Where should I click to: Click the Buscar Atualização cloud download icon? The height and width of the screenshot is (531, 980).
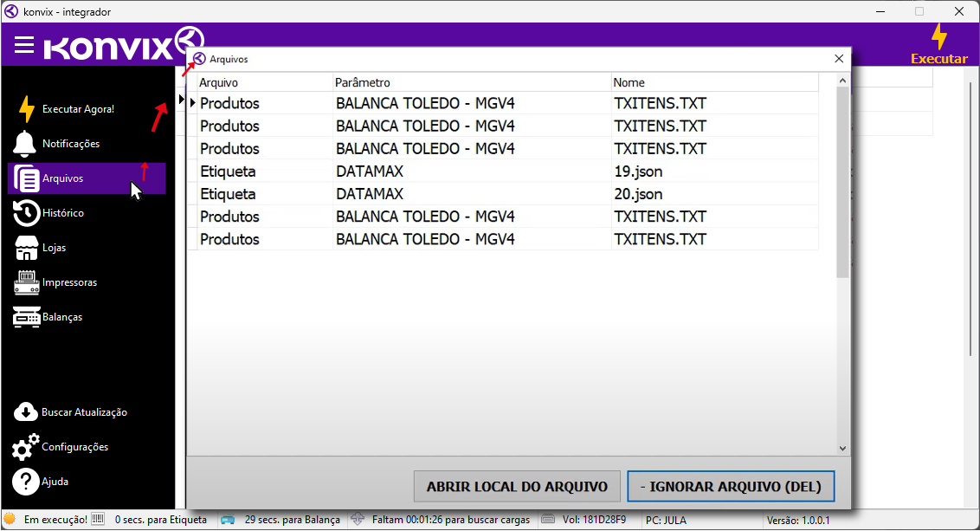(x=26, y=412)
